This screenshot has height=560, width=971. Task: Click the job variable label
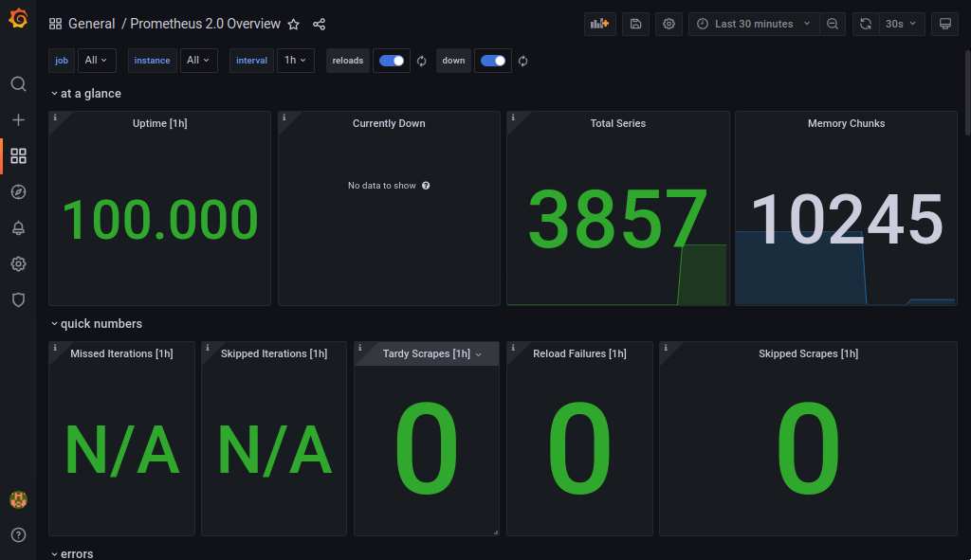[x=62, y=61]
